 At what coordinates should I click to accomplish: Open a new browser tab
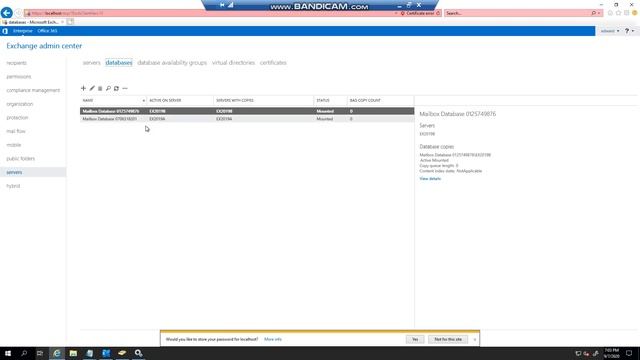[x=70, y=22]
